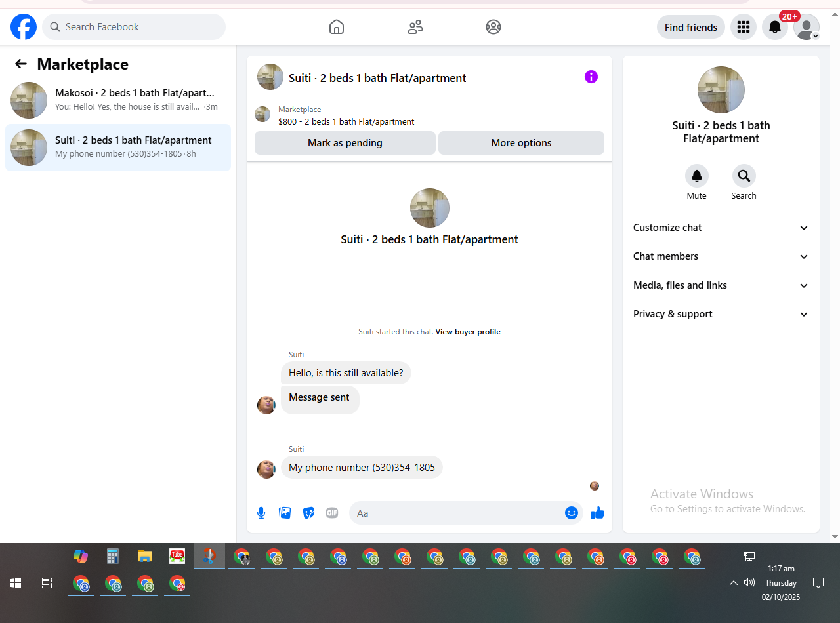Open the Home feed icon
This screenshot has height=623, width=840.
[x=337, y=27]
